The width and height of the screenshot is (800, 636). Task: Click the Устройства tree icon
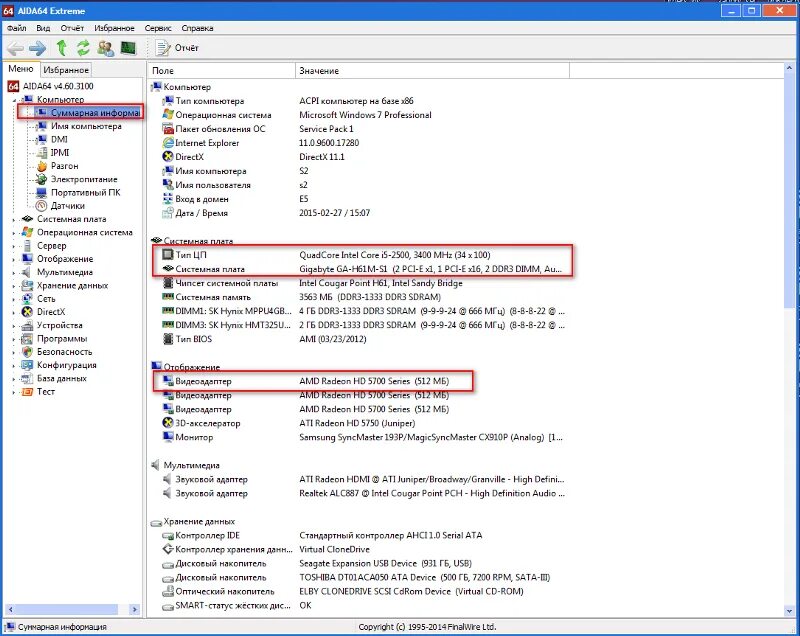27,325
